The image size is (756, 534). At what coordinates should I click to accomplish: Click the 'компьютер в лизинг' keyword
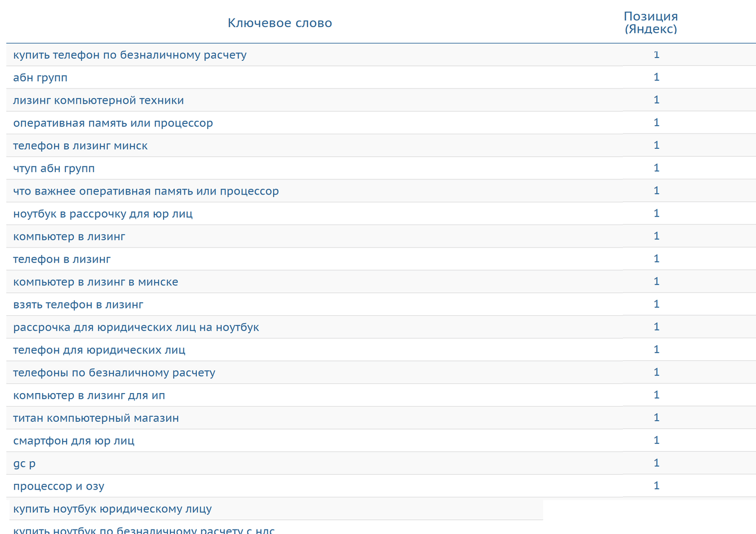click(69, 236)
